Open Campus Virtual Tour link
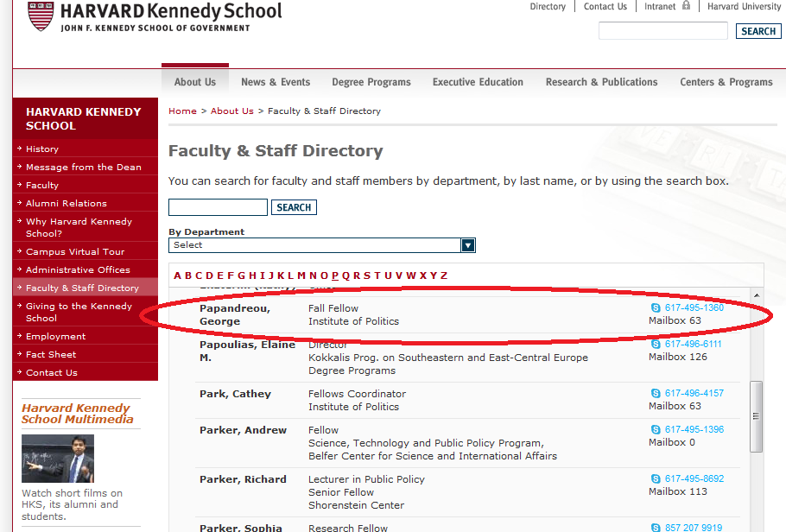 coord(74,251)
